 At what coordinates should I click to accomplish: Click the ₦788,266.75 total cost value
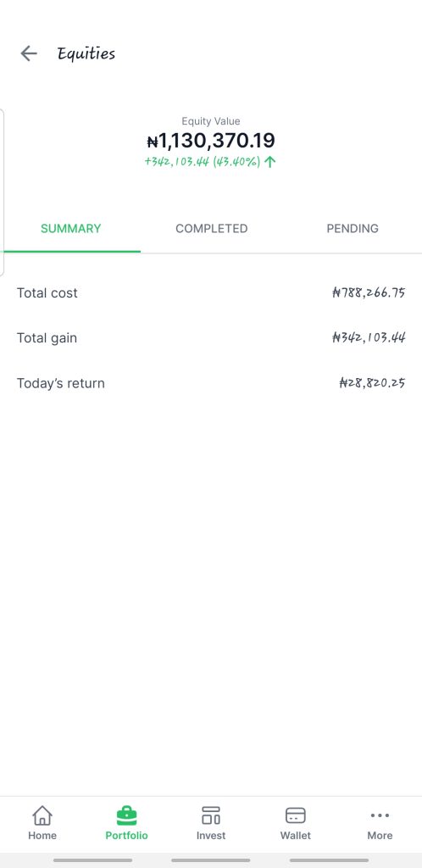pyautogui.click(x=369, y=292)
